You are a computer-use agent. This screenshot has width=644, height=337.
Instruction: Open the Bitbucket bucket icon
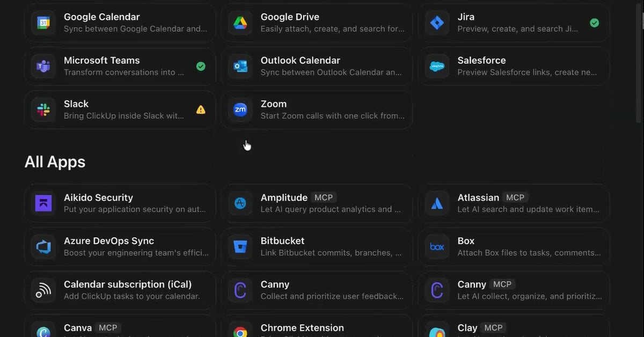[x=240, y=247]
